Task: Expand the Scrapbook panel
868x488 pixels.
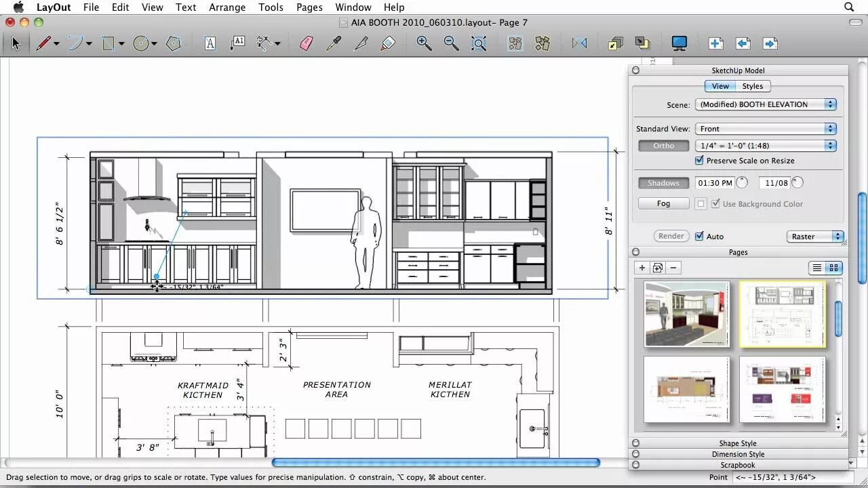Action: pos(635,465)
